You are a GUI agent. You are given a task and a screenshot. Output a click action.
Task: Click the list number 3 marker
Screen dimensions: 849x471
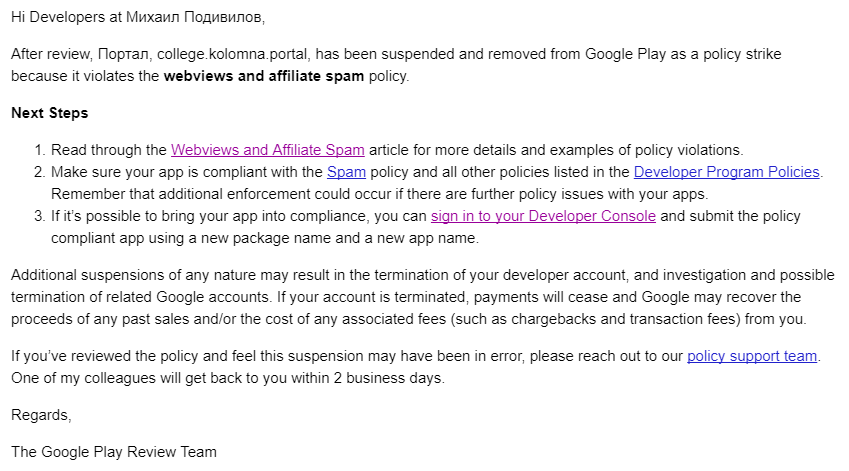tap(39, 216)
